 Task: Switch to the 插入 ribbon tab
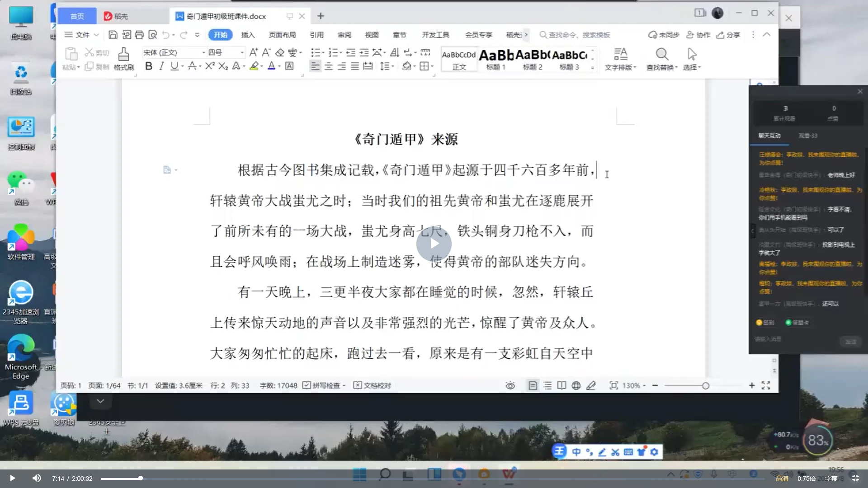[x=248, y=35]
